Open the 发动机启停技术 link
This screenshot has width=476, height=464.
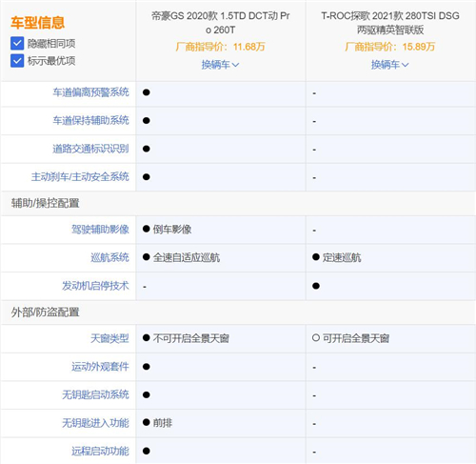pyautogui.click(x=95, y=286)
